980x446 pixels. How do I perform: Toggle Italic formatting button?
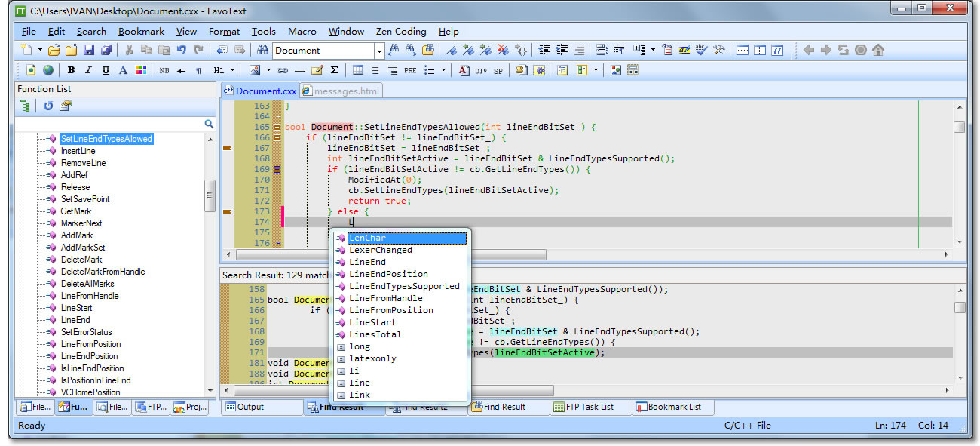coord(88,70)
